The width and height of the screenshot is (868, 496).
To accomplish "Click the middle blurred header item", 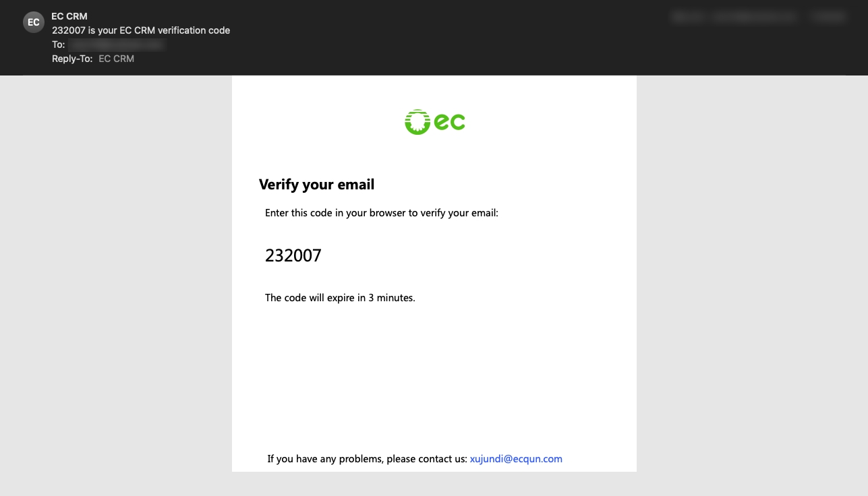I will 755,17.
